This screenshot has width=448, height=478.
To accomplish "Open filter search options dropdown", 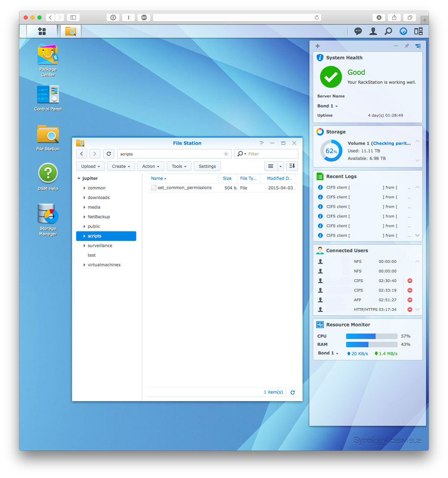I will click(x=242, y=154).
